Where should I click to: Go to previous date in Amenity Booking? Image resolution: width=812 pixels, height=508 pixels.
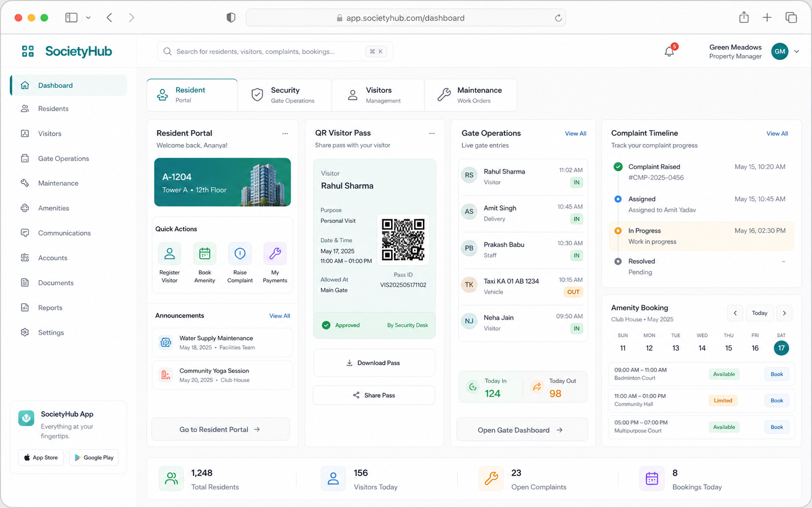point(735,313)
